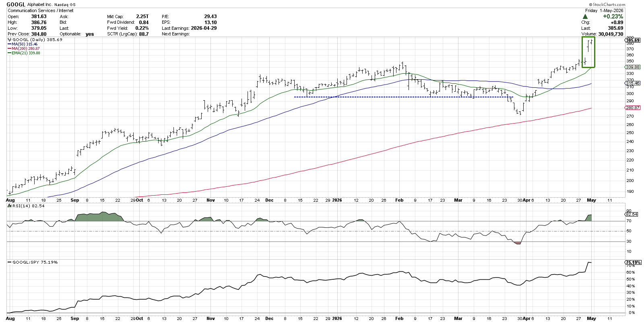Screen dimensions: 644x322
Task: Click the Communication Services / Internet sector text
Action: tap(41, 10)
